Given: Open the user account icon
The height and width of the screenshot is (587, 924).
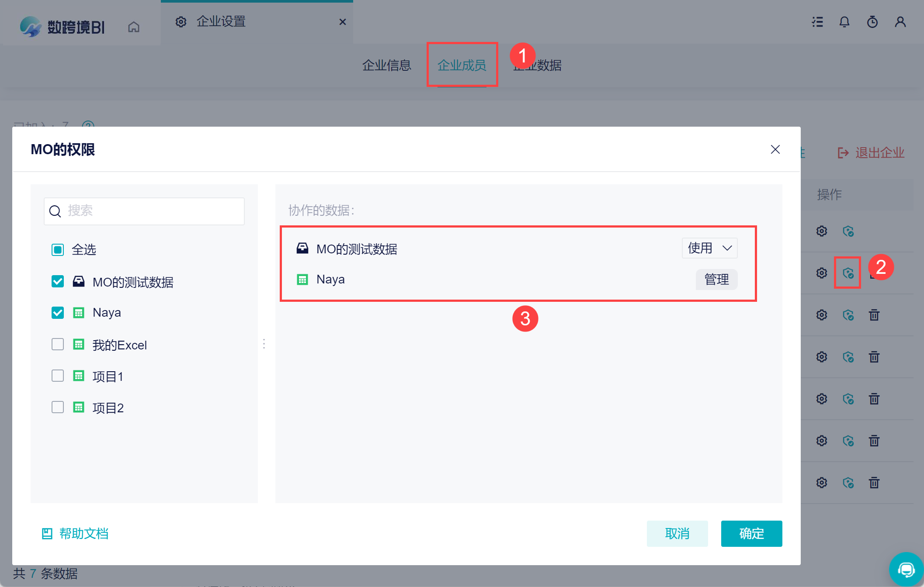Looking at the screenshot, I should [900, 22].
